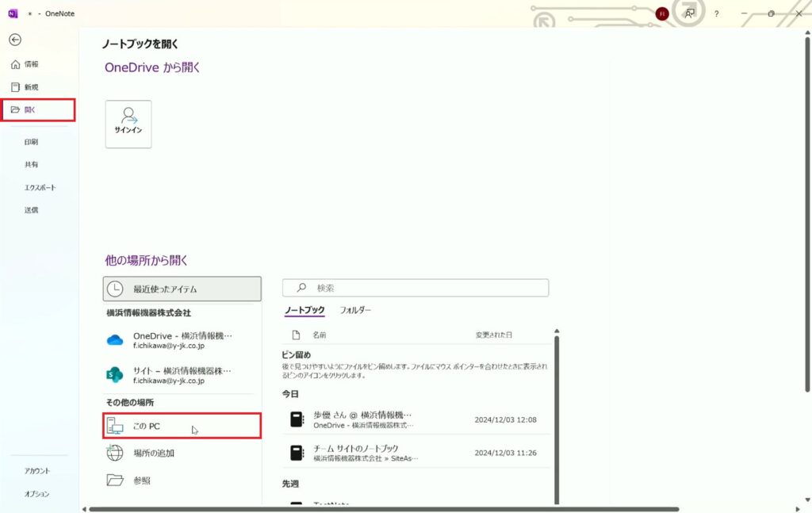Sort by 名前 column header

[320, 335]
